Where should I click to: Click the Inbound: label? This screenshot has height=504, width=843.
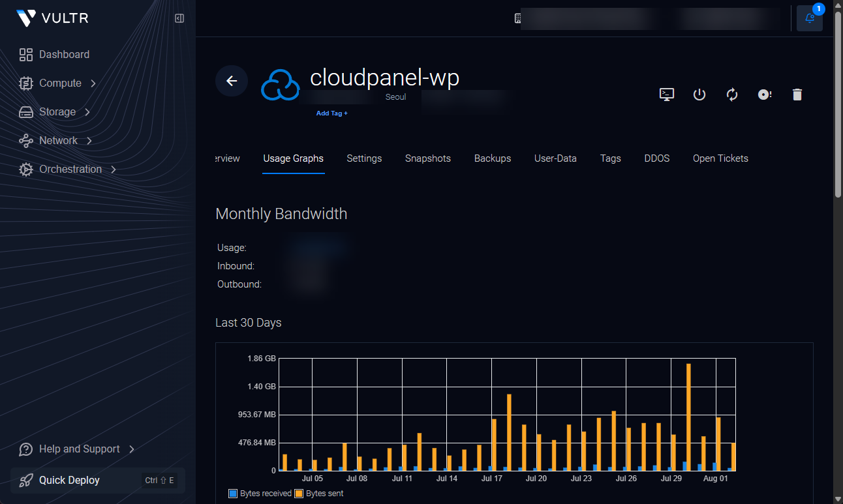[236, 266]
